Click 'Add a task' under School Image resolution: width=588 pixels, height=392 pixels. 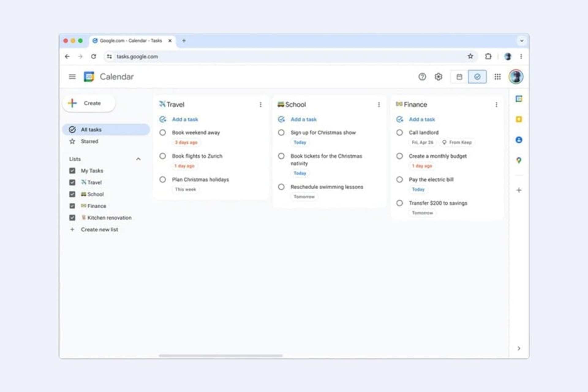[303, 119]
